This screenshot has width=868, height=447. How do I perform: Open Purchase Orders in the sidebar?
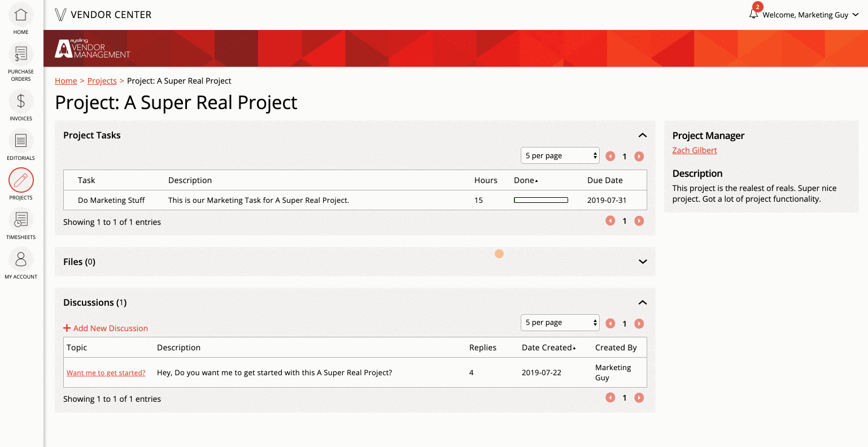tap(21, 54)
